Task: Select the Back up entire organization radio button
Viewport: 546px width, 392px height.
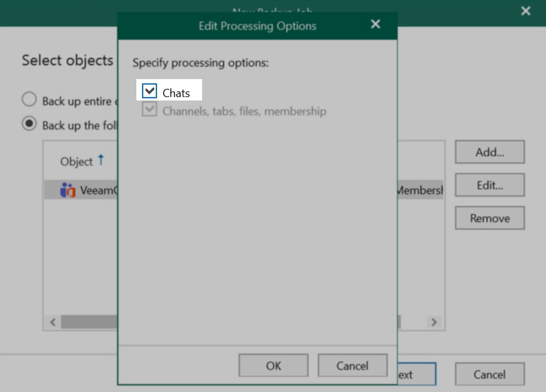Action: point(29,99)
